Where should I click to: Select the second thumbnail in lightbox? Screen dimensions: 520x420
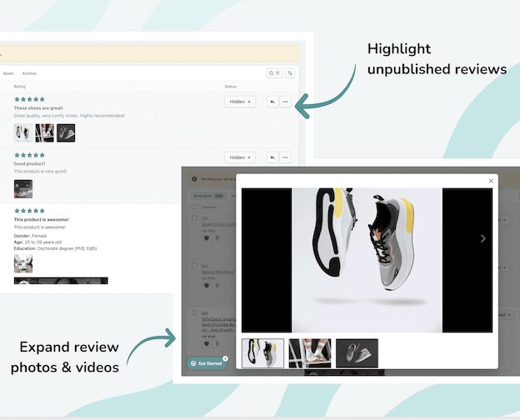click(310, 352)
